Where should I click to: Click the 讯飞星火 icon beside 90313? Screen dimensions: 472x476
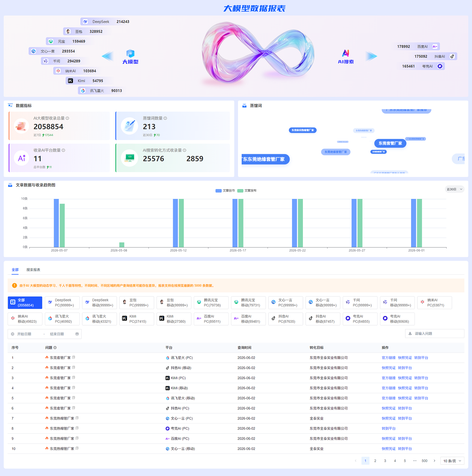pos(83,91)
